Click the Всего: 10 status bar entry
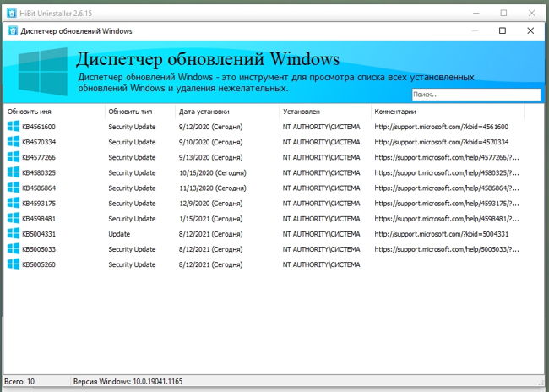 click(19, 381)
